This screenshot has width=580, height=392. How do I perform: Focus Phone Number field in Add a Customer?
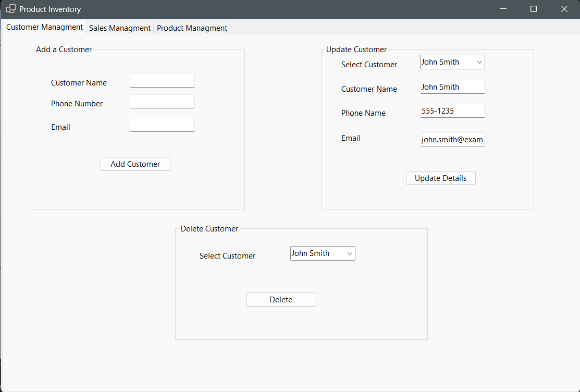pos(162,102)
